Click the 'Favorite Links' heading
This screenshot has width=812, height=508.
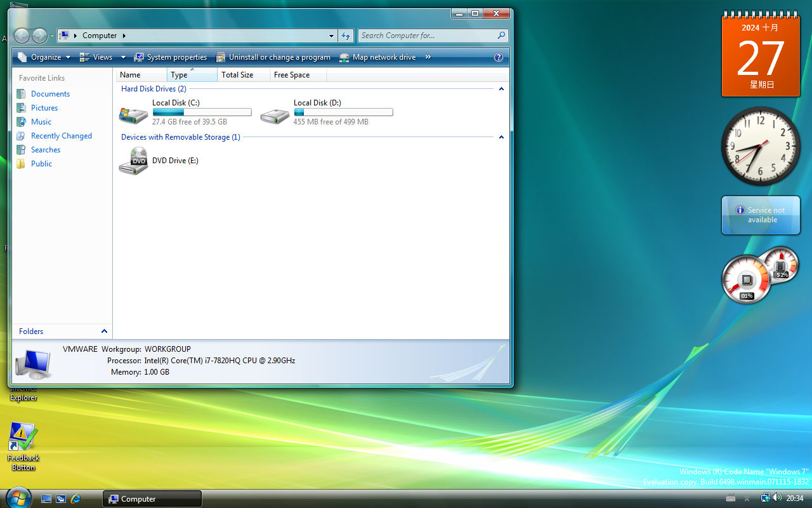(42, 78)
